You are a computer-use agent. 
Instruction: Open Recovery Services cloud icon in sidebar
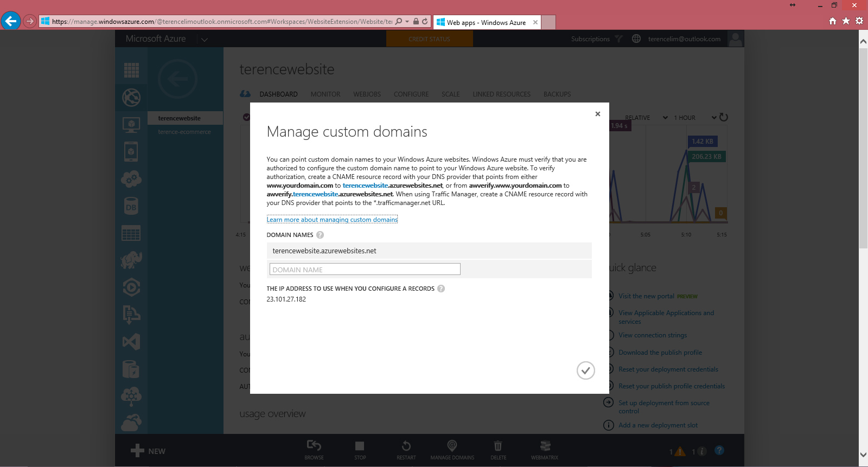(x=131, y=423)
